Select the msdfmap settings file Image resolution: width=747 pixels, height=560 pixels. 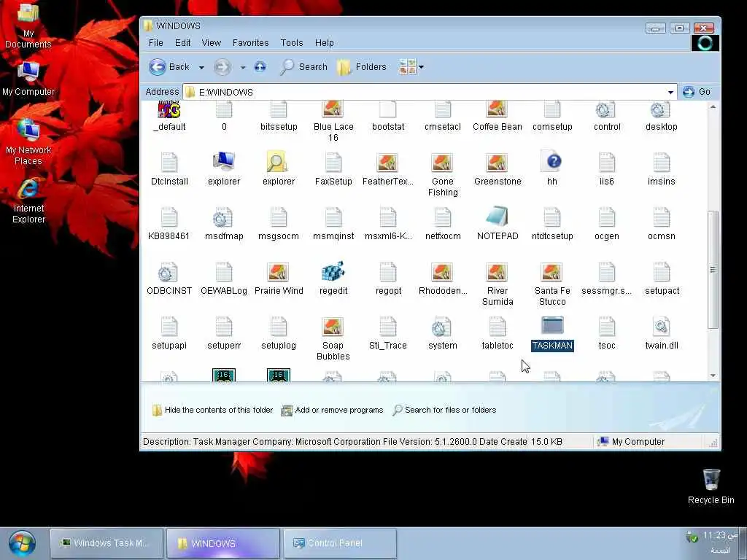[x=223, y=217]
